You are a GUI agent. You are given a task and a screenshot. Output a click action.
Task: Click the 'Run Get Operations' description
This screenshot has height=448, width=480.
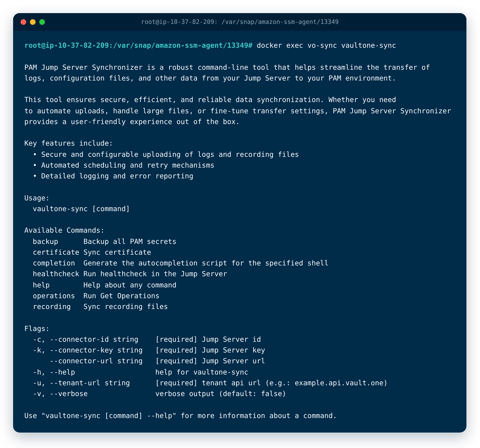click(121, 296)
